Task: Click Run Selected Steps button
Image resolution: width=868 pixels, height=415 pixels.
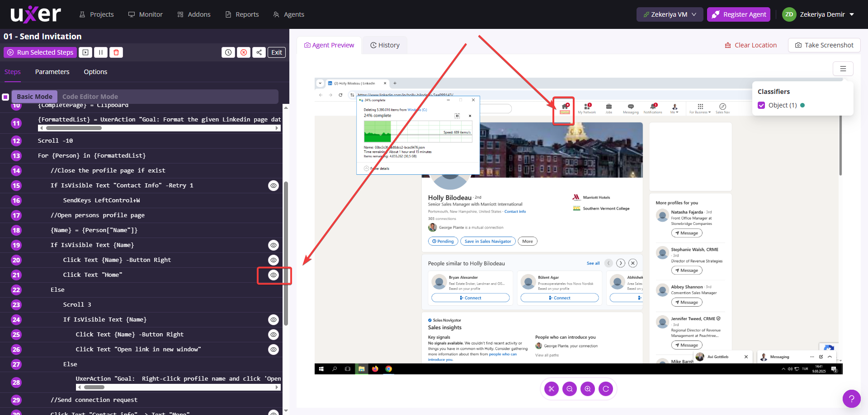Action: click(40, 52)
